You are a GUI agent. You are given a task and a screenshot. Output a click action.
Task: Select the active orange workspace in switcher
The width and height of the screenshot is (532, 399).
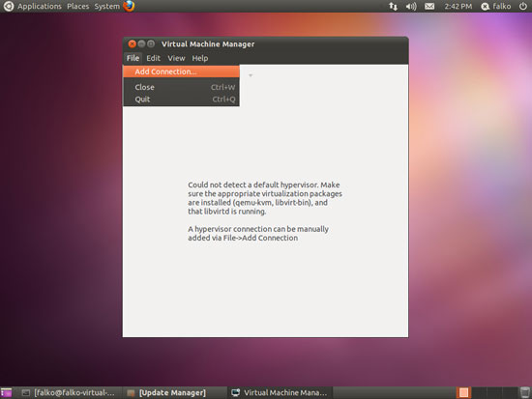[463, 392]
